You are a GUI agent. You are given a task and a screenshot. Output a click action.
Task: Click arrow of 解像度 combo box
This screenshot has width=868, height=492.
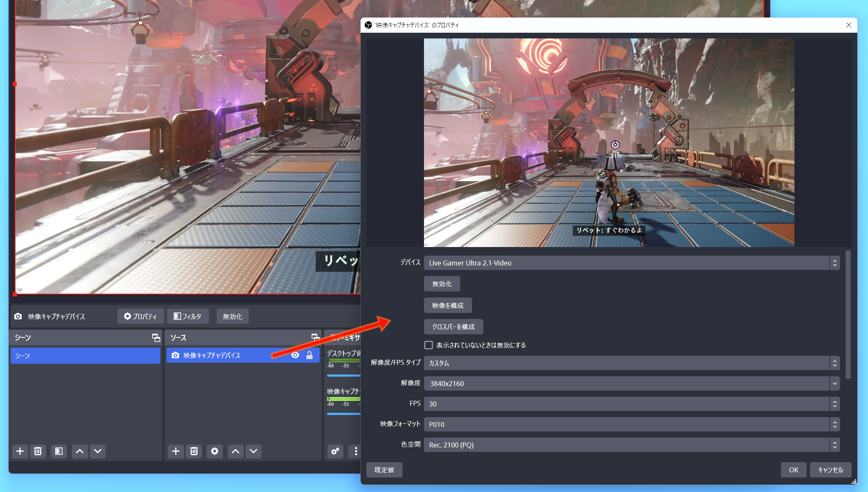834,384
